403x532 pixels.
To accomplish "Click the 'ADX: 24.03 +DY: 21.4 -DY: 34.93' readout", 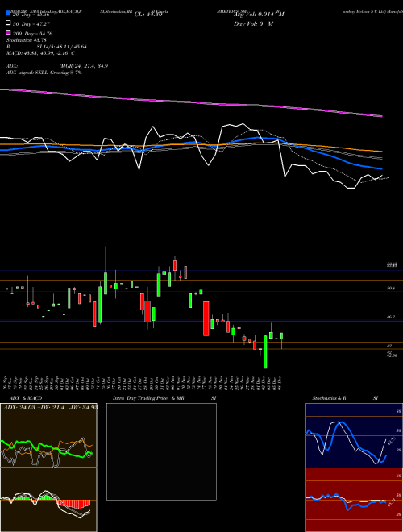I will (x=50, y=407).
